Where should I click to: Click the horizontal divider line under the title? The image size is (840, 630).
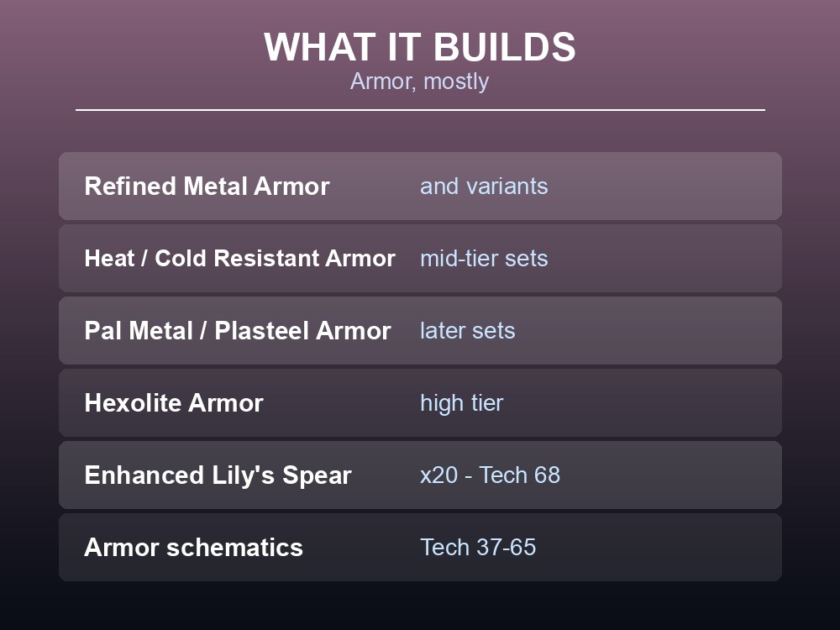point(420,110)
